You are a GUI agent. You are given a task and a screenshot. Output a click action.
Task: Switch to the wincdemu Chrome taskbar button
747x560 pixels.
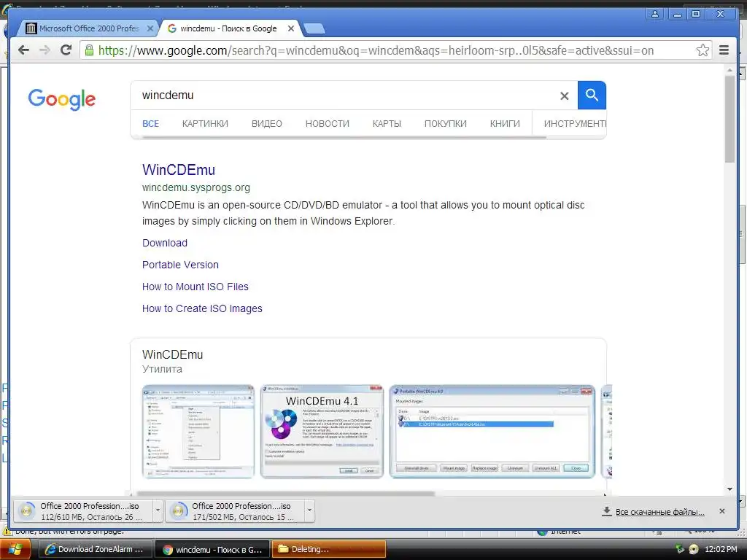(212, 550)
